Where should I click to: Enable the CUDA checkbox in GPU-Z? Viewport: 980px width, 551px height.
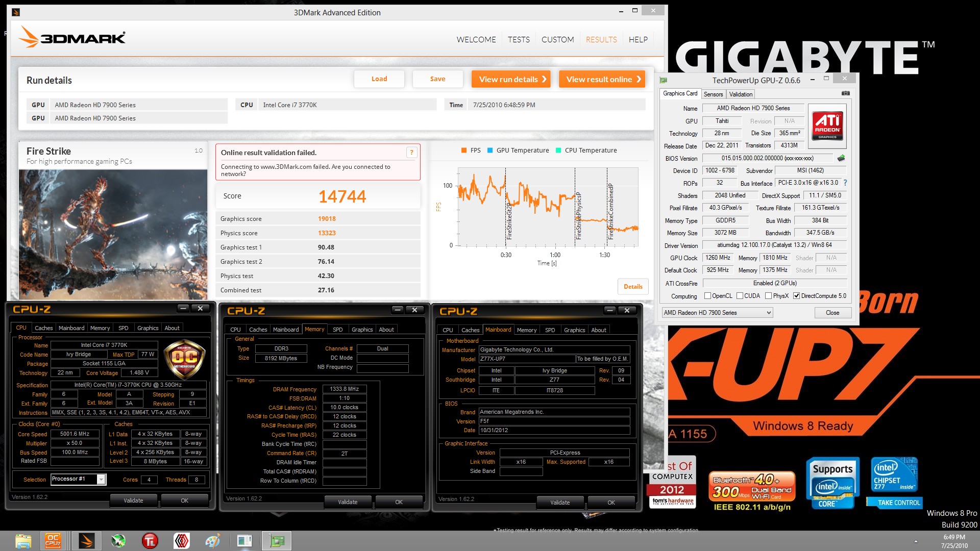click(x=740, y=296)
